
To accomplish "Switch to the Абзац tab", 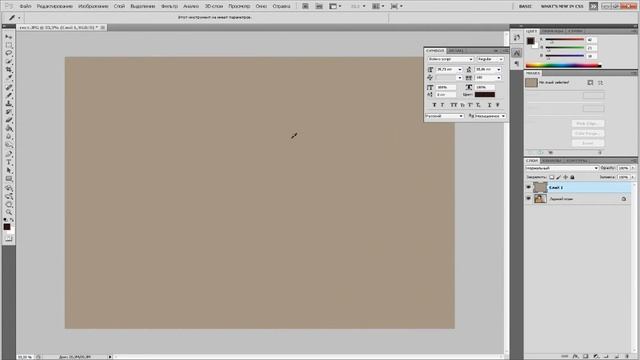I will tap(456, 51).
